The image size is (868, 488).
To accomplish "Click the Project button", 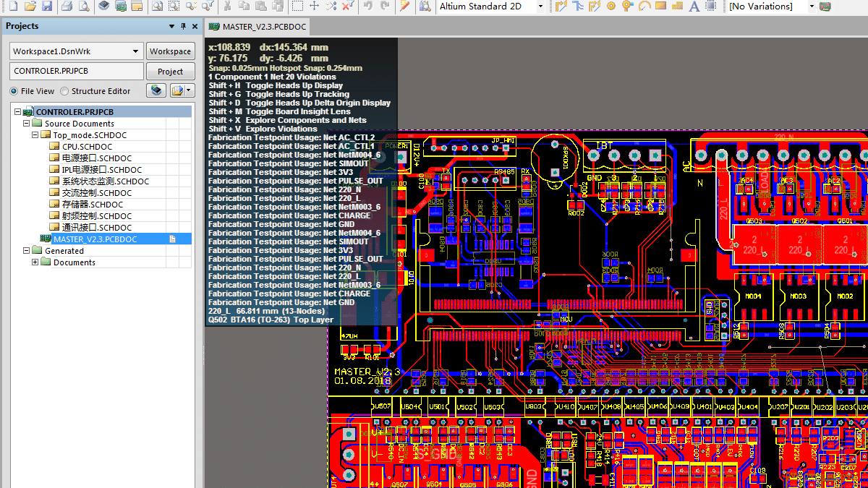I will tap(170, 72).
